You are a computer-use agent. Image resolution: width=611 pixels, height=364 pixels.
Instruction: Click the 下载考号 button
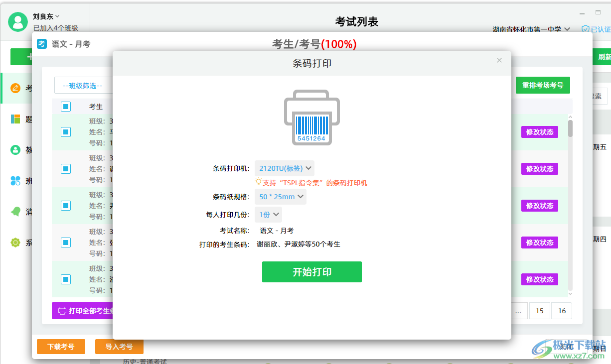pyautogui.click(x=61, y=347)
